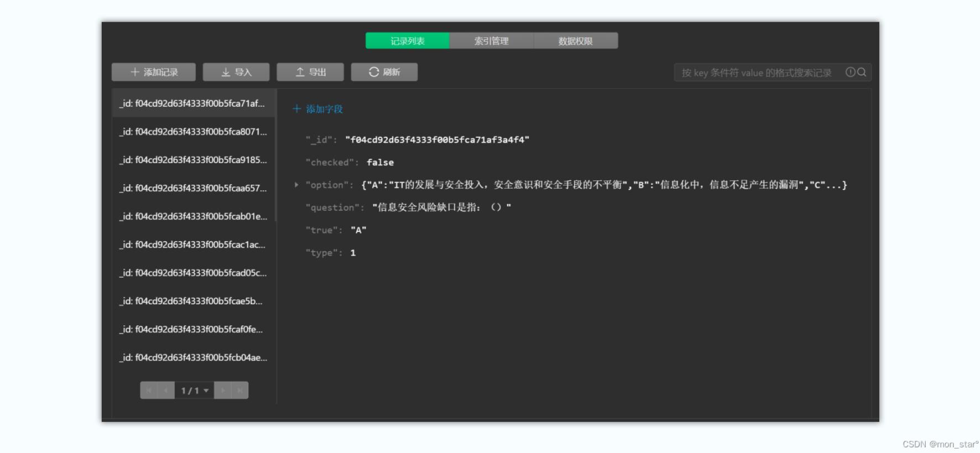Click the search info circle icon

click(x=851, y=72)
